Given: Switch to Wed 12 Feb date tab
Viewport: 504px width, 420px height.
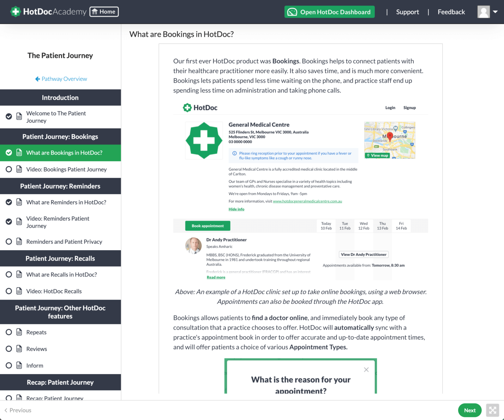Looking at the screenshot, I should point(363,226).
